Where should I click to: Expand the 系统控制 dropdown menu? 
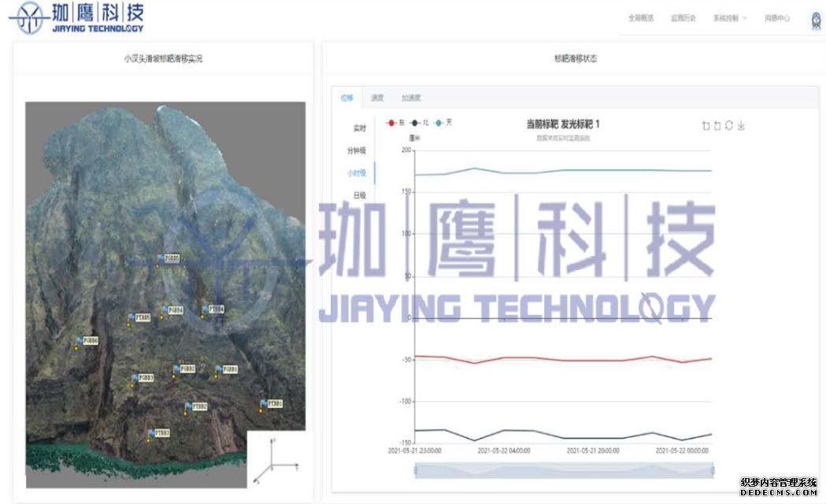pos(730,18)
